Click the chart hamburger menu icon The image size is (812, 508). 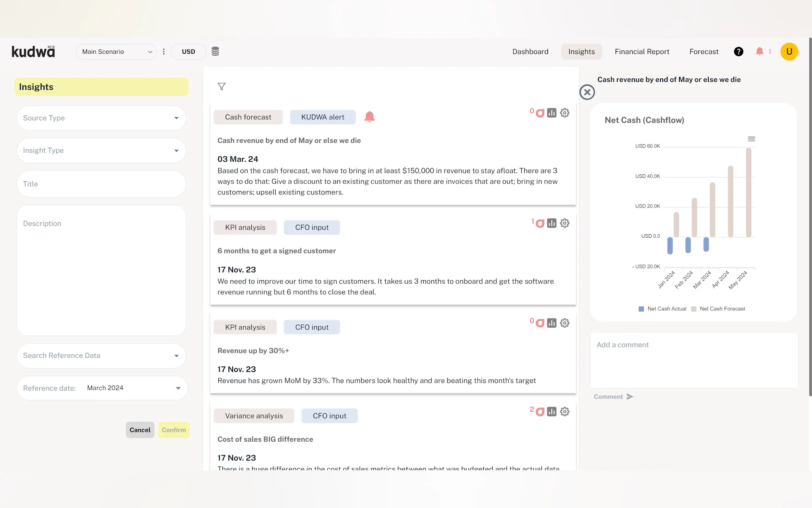coord(751,139)
